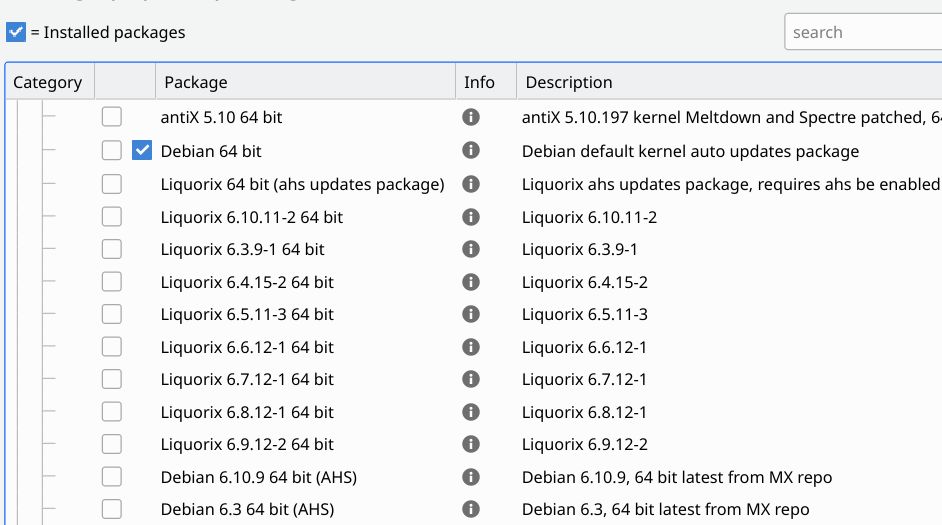Show info for Debian 64 bit package
The height and width of the screenshot is (525, 942).
[471, 151]
